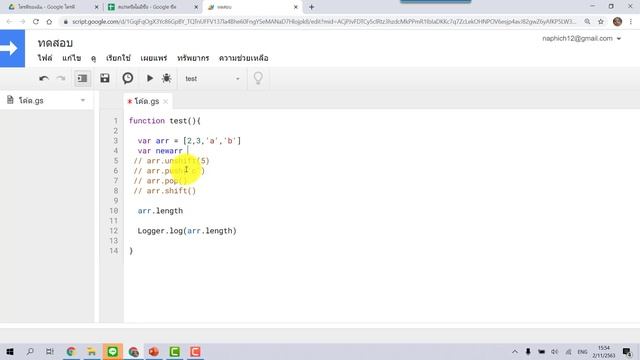Open Windows taskbar search
The width and height of the screenshot is (640, 360).
pyautogui.click(x=30, y=351)
